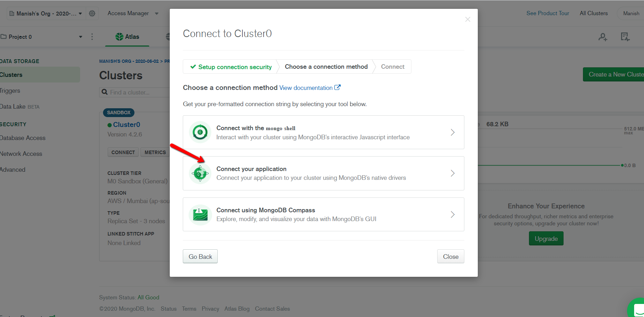
Task: Click the Connect your application globe icon
Action: 200,173
